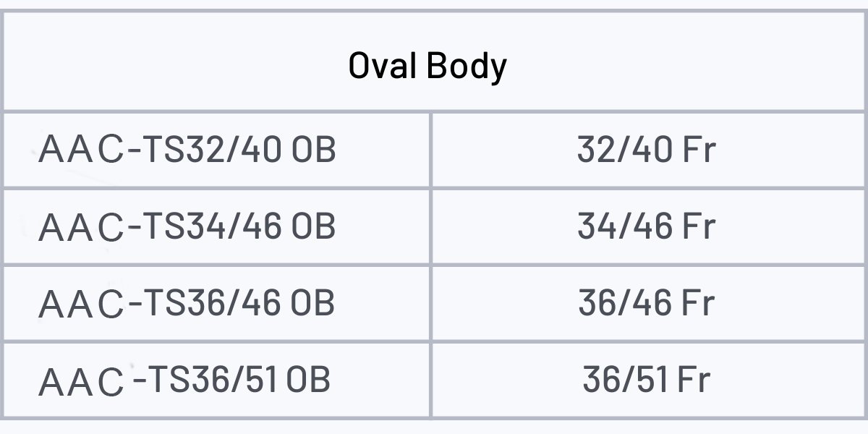868x434 pixels.
Task: Click the 36/51 Fr size cell
Action: [648, 380]
